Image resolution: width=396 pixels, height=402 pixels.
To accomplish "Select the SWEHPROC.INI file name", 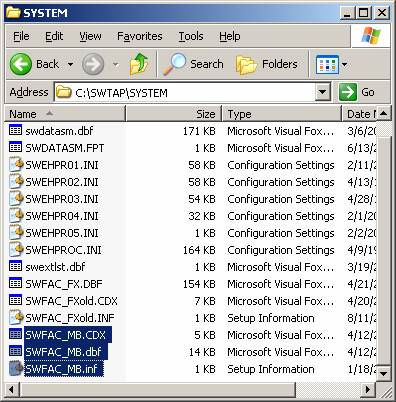I will pyautogui.click(x=63, y=250).
